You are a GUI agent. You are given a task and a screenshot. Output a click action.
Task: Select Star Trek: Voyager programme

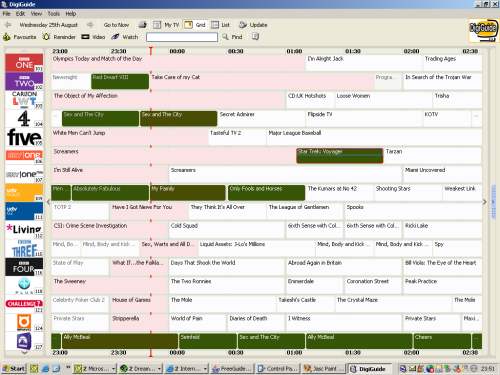click(x=340, y=156)
